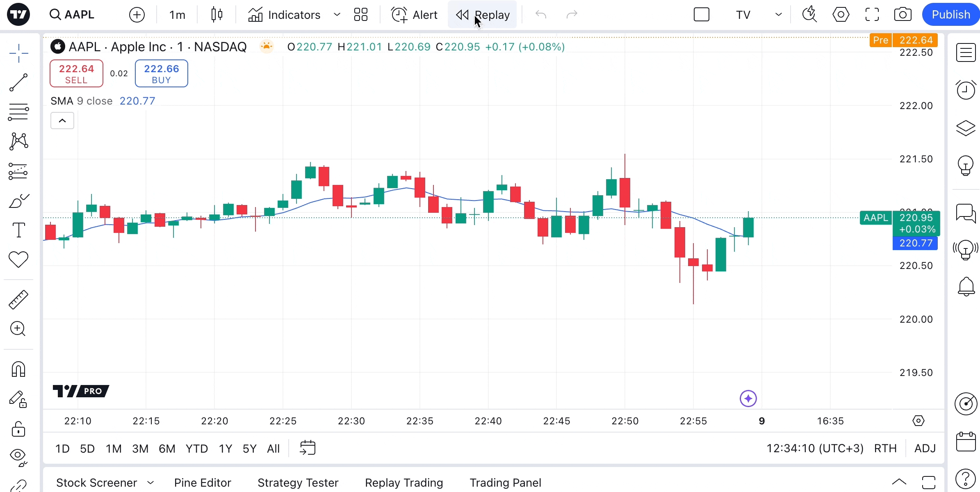Viewport: 980px width, 492px height.
Task: Click the Publish button
Action: click(x=950, y=15)
